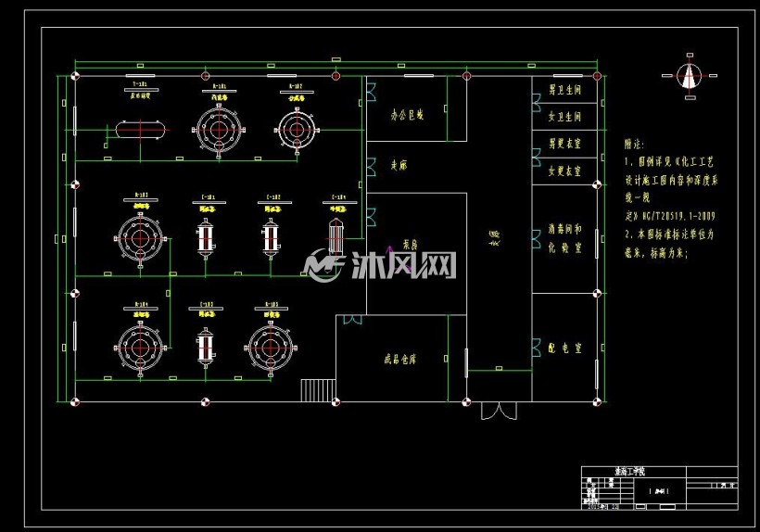Click the 泵房 room label
The width and height of the screenshot is (760, 532).
[410, 246]
